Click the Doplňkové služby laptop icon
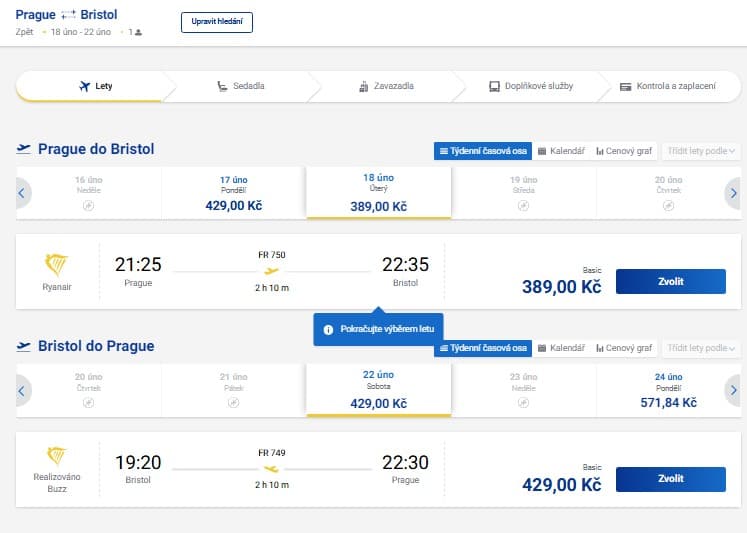The width and height of the screenshot is (747, 533). point(495,86)
